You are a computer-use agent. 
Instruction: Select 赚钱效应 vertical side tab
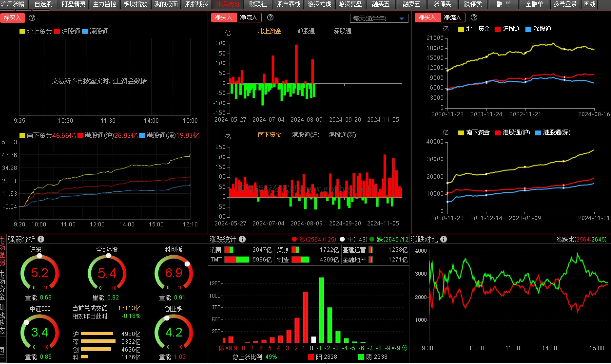(x=2, y=319)
